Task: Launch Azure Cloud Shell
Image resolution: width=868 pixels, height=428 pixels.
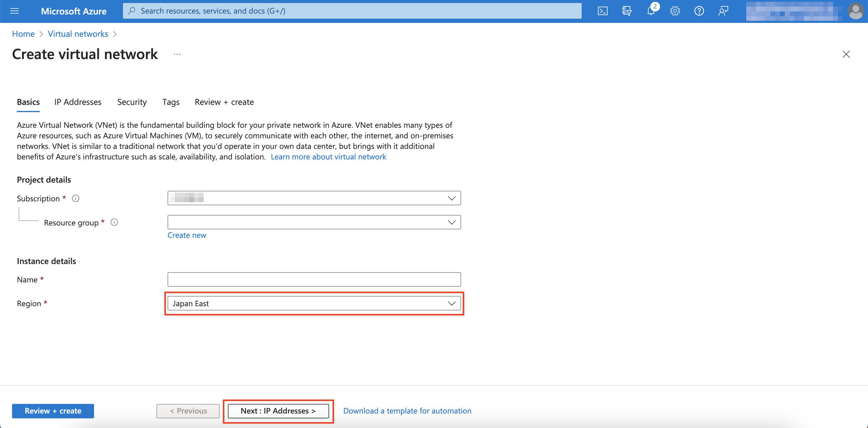Action: click(602, 11)
